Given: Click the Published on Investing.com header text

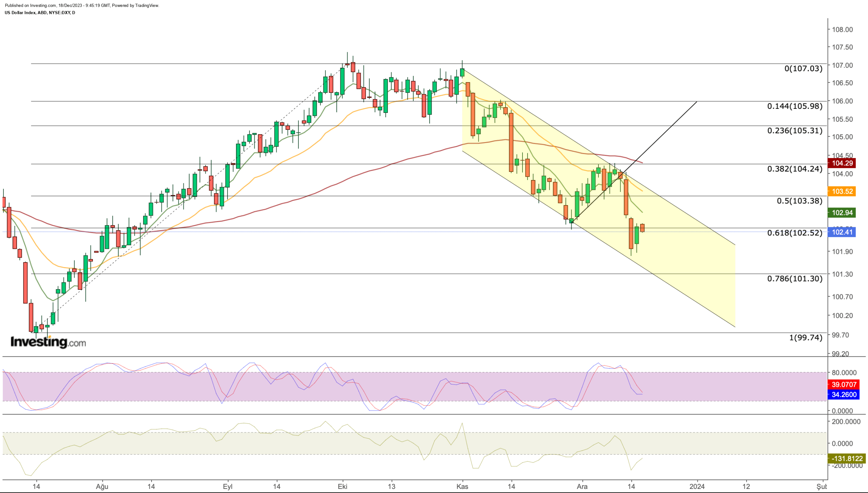Looking at the screenshot, I should pos(82,5).
